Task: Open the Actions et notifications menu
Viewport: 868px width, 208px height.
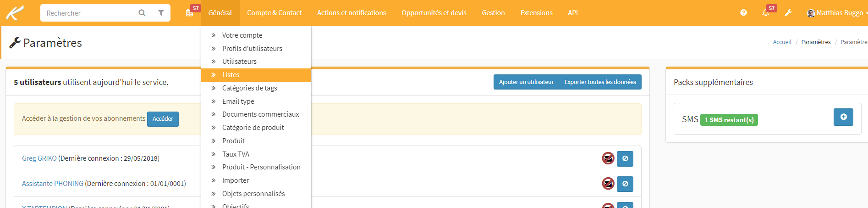Action: pyautogui.click(x=352, y=13)
